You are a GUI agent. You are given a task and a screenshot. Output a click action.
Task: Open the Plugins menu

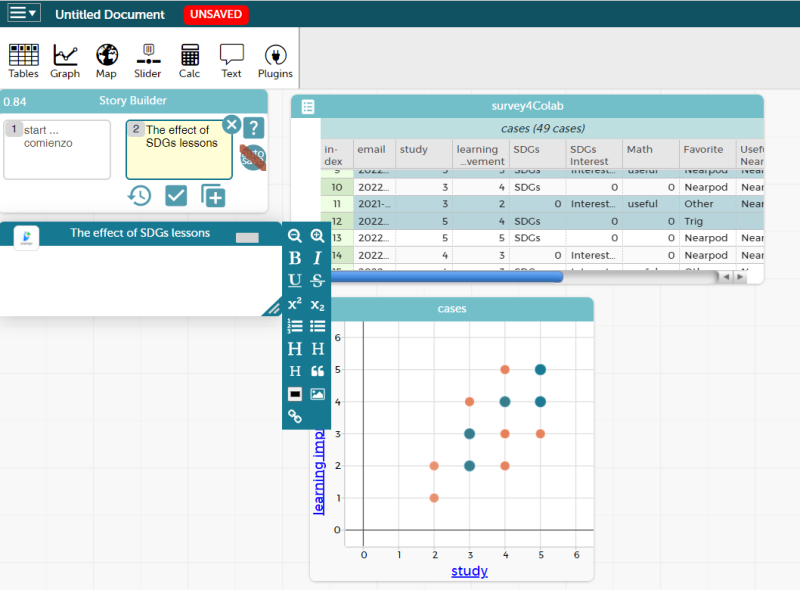tap(275, 61)
